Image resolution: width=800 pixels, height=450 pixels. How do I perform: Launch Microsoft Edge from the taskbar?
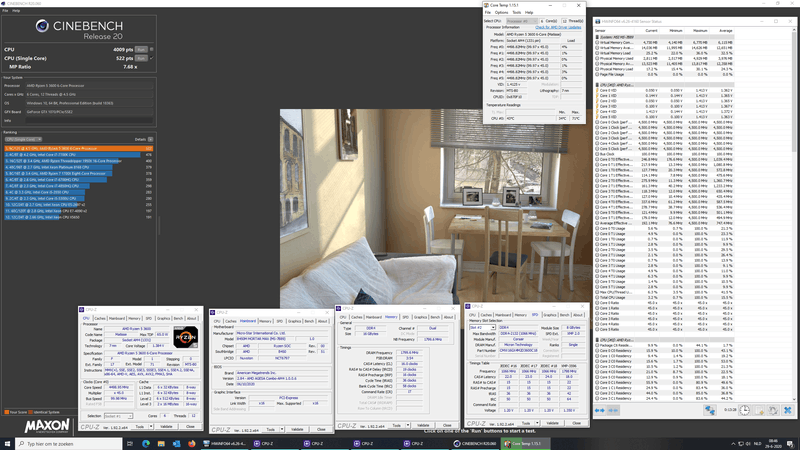click(146, 444)
